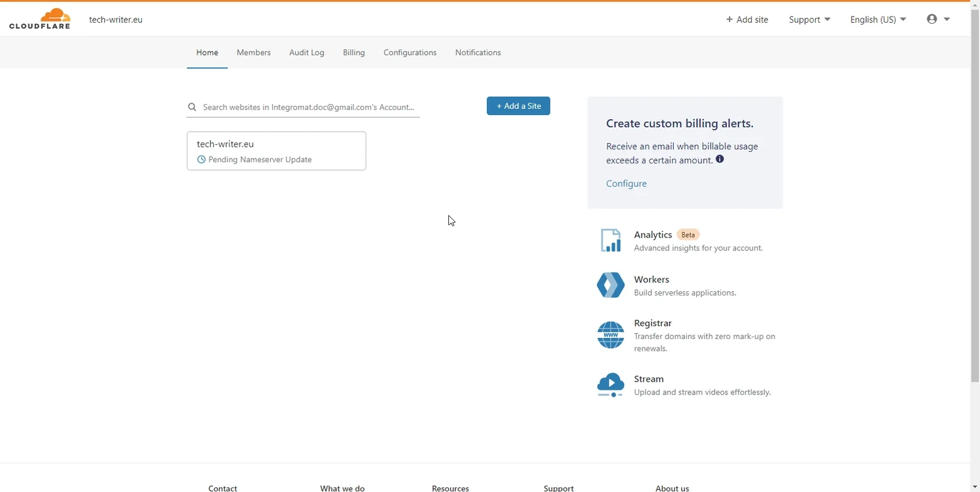Viewport: 980px width, 492px height.
Task: Click the scrollbar up arrow
Action: click(x=975, y=5)
